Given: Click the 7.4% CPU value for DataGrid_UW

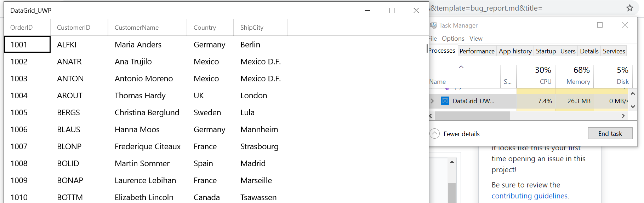Looking at the screenshot, I should pyautogui.click(x=536, y=101).
